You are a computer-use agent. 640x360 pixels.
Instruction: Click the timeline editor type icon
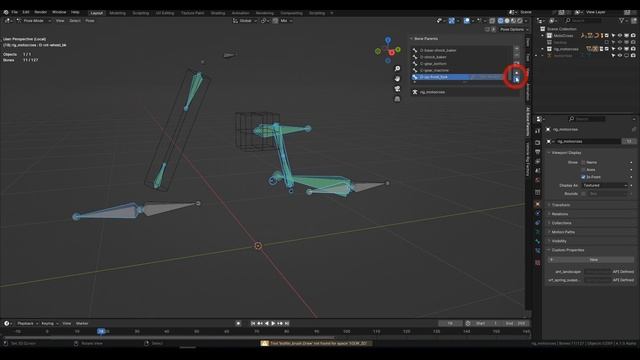tap(7, 323)
